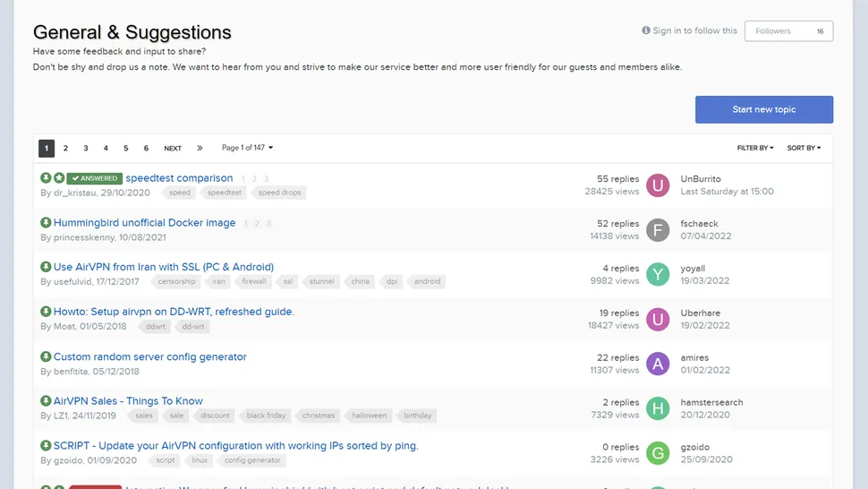This screenshot has width=868, height=489.
Task: Open hamstersearch username link
Action: [712, 402]
